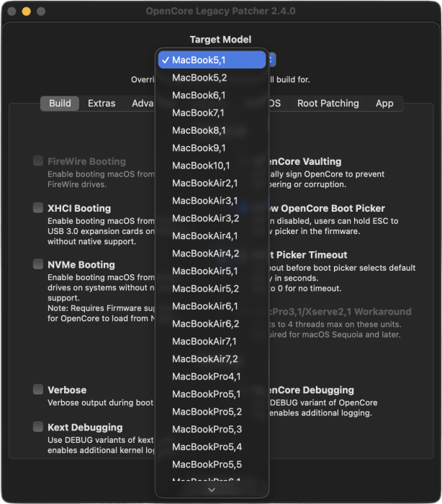This screenshot has height=504, width=442.
Task: Open the App tab
Action: tap(384, 104)
